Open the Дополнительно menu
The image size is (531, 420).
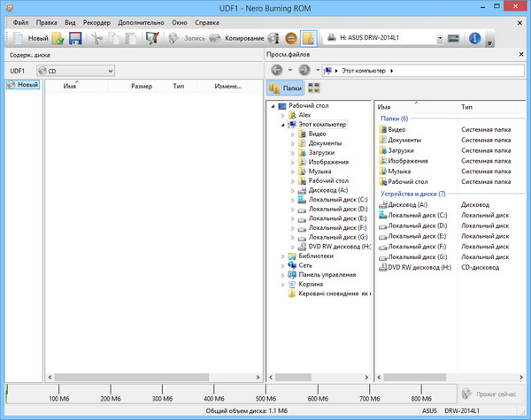click(x=142, y=20)
